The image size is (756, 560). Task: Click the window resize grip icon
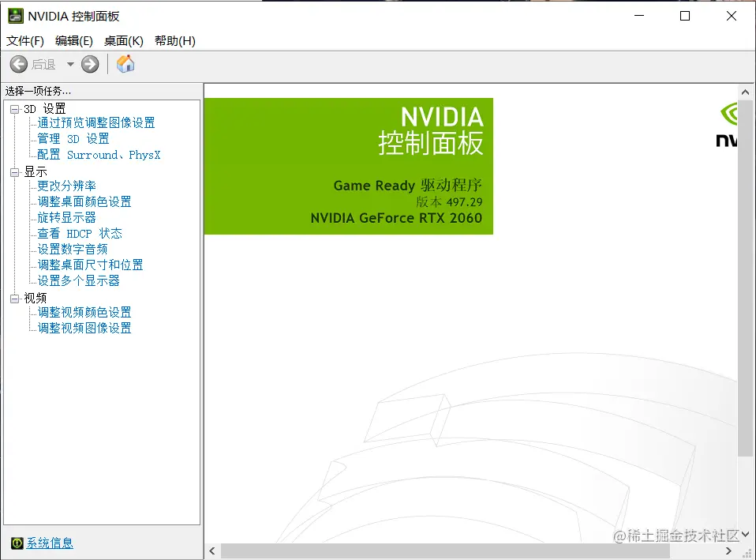tap(747, 552)
